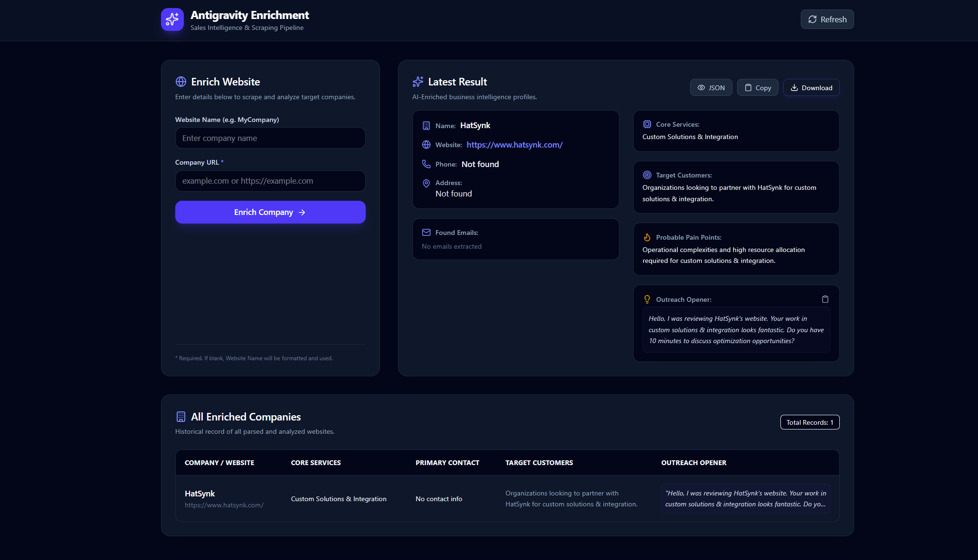Click the Enrich Company button
Screen dimensions: 978x560
(x=270, y=212)
